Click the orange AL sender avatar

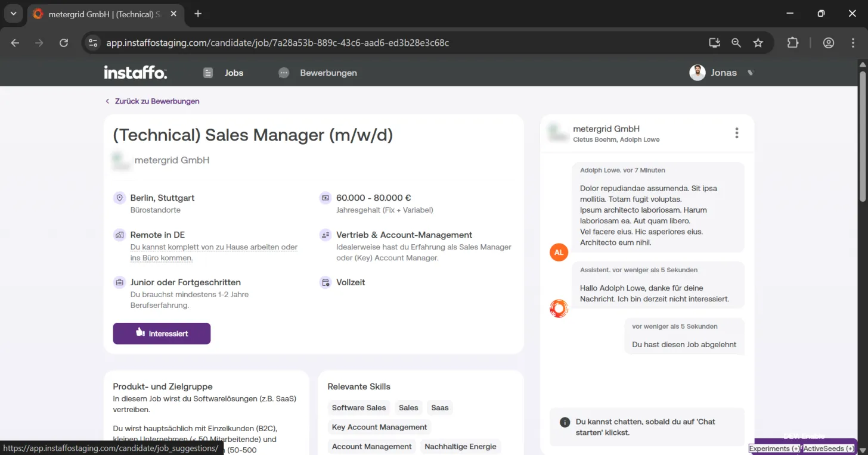559,252
